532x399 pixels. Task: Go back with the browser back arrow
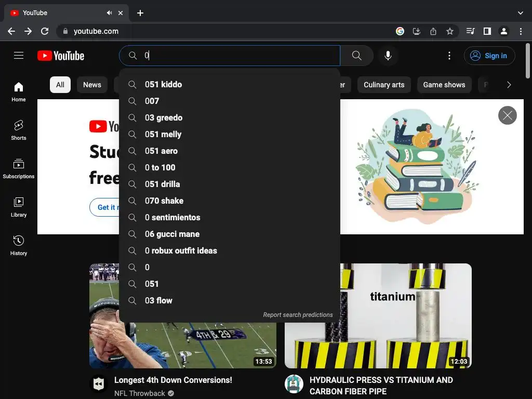[x=11, y=31]
